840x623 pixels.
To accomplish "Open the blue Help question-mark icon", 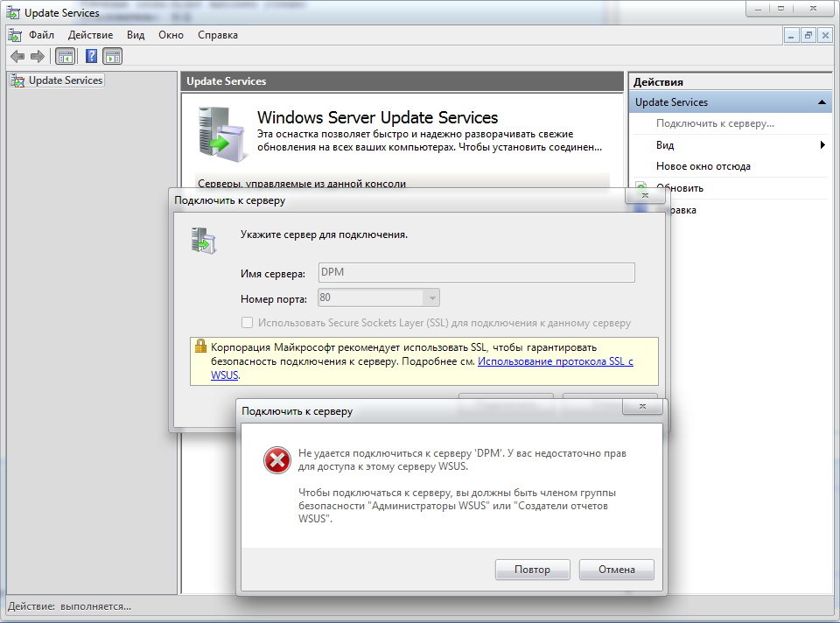I will (92, 56).
